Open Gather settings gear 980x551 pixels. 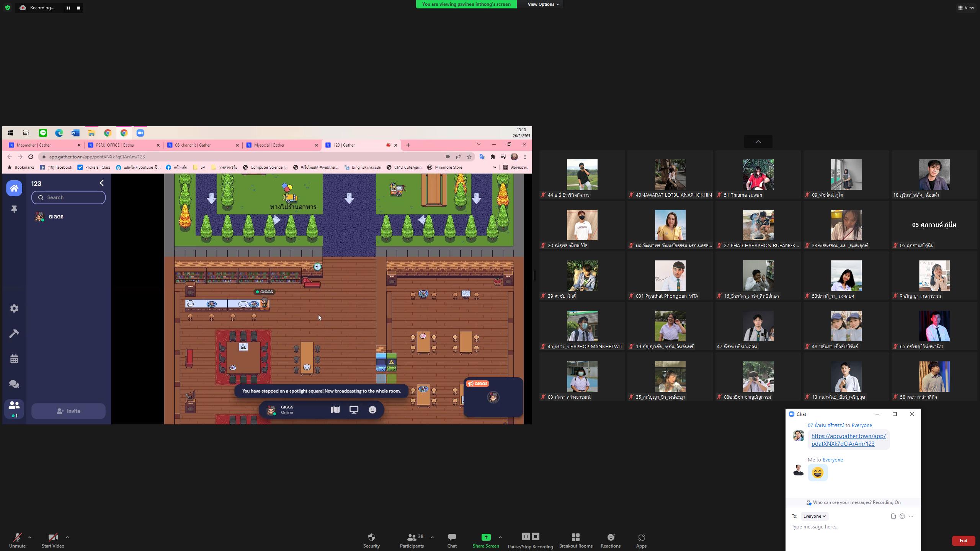tap(14, 308)
